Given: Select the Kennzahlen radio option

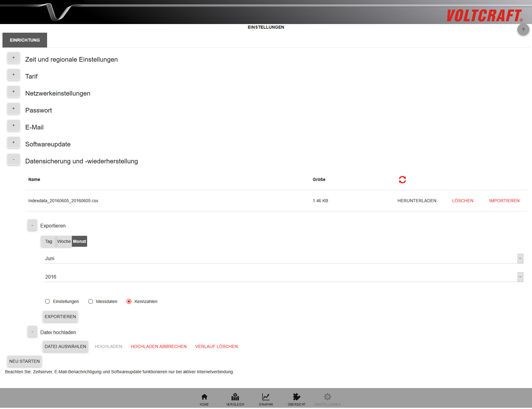Looking at the screenshot, I should tap(129, 301).
